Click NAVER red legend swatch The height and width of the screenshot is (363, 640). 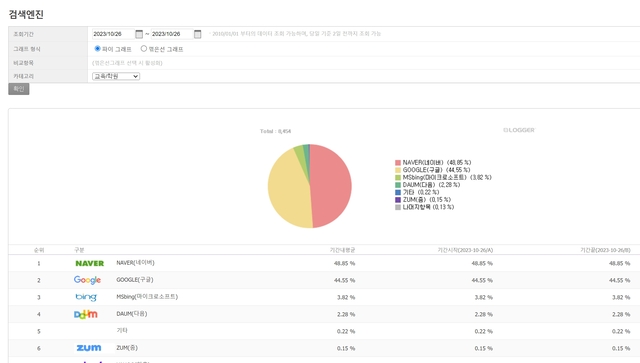click(398, 163)
